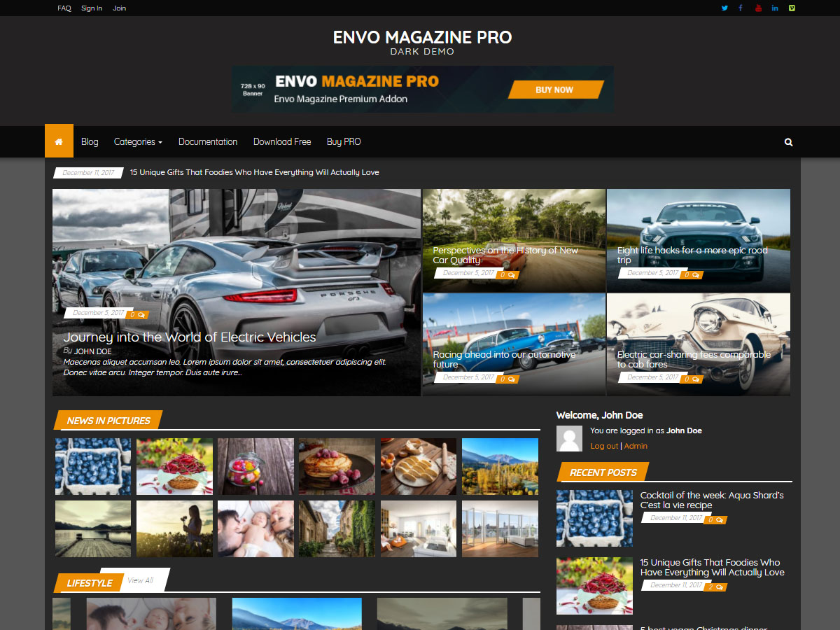Open misty lake dock thumbnail
This screenshot has width=840, height=630.
[x=93, y=528]
